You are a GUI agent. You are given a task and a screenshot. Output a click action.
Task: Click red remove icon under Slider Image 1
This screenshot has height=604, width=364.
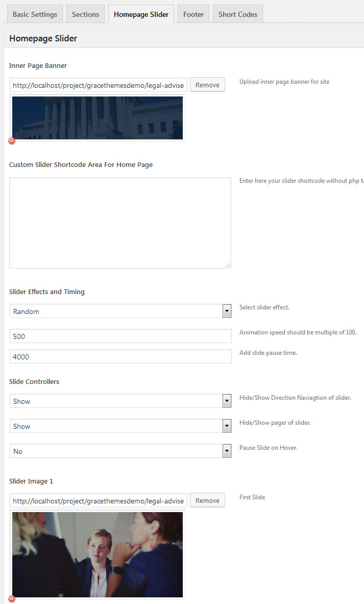[x=12, y=599]
